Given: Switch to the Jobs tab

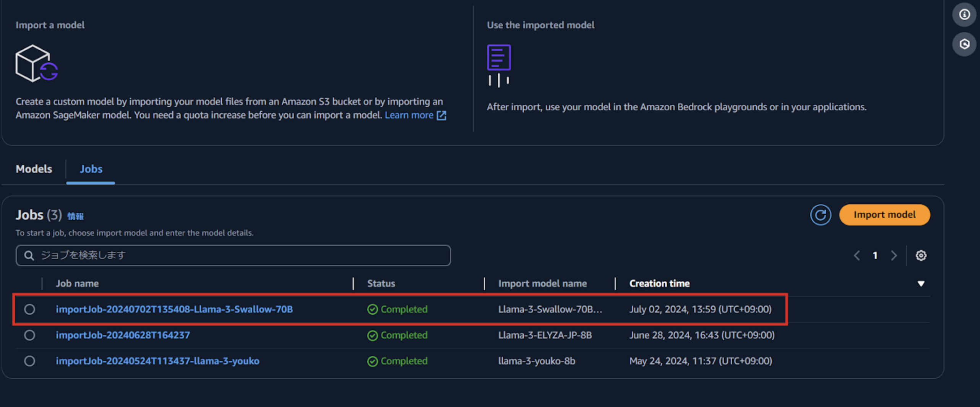Looking at the screenshot, I should point(91,169).
